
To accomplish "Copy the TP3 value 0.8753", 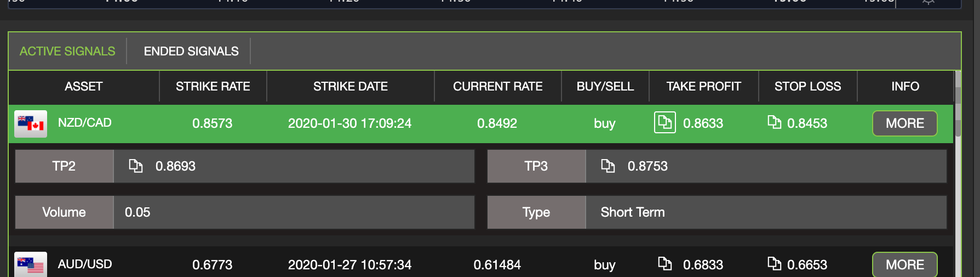I will 608,166.
